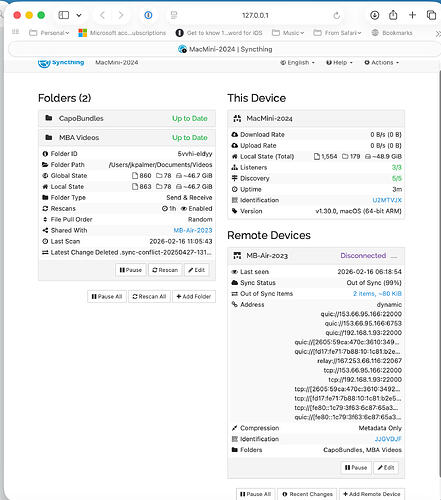Click Pause All folders button
The image size is (441, 500).
pos(107,296)
